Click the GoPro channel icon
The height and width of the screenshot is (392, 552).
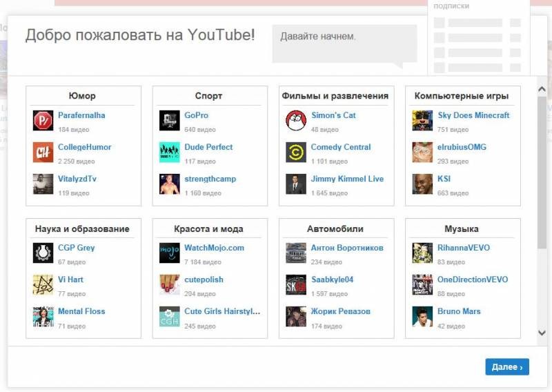[x=169, y=120]
